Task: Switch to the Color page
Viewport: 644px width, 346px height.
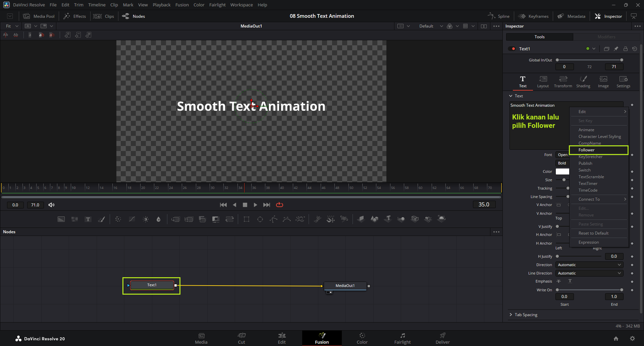Action: tap(362, 338)
